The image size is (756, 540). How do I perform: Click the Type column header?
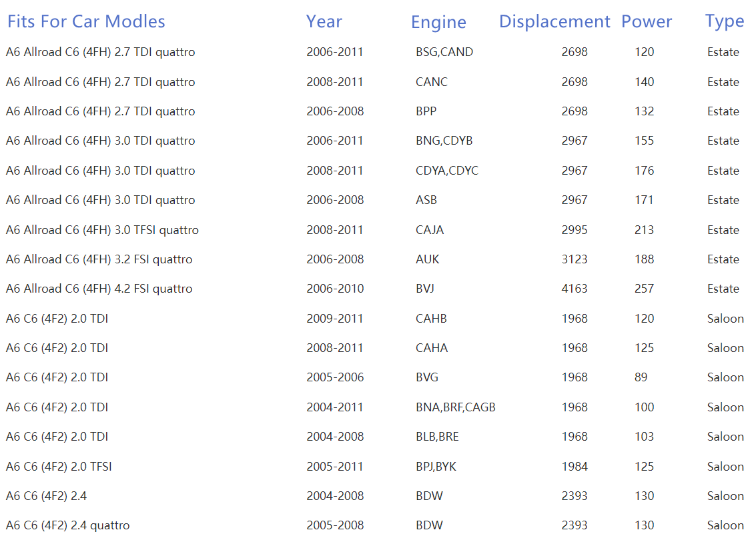click(724, 21)
